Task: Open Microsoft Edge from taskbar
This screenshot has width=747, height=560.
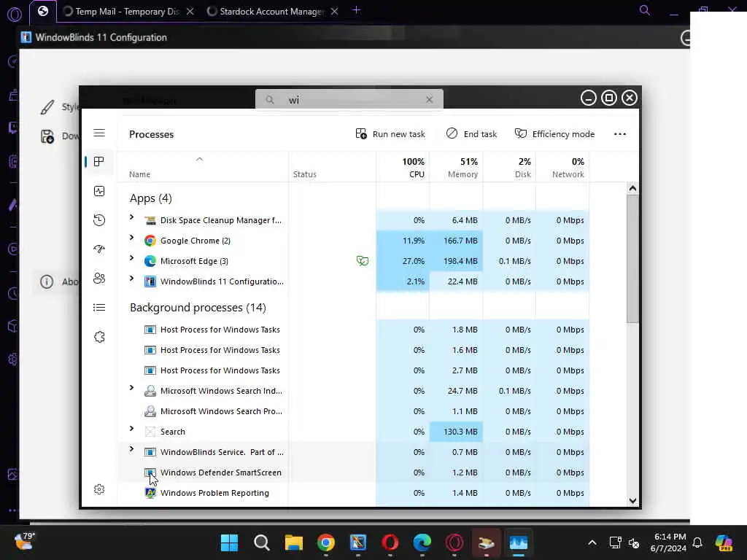Action: [422, 542]
